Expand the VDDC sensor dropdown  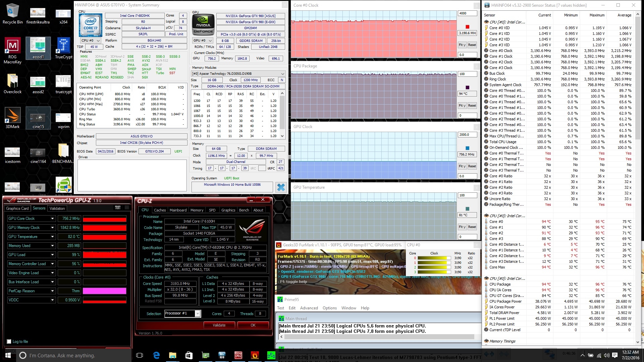(53, 300)
